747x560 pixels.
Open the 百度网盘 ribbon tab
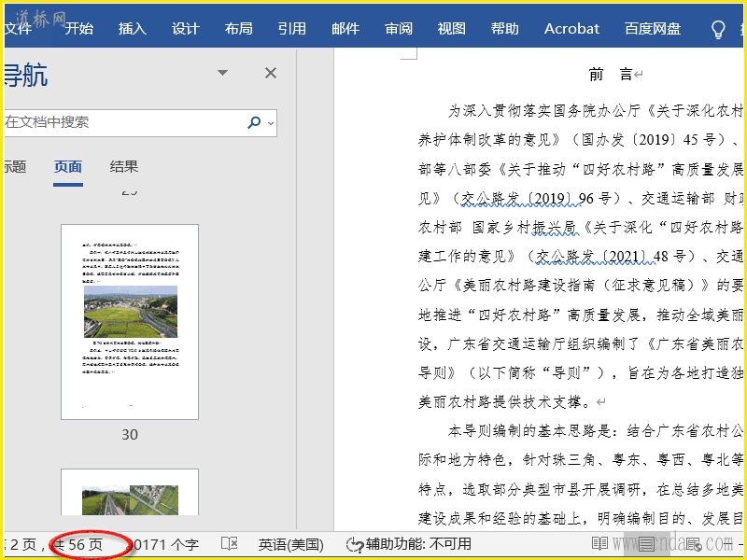coord(653,29)
